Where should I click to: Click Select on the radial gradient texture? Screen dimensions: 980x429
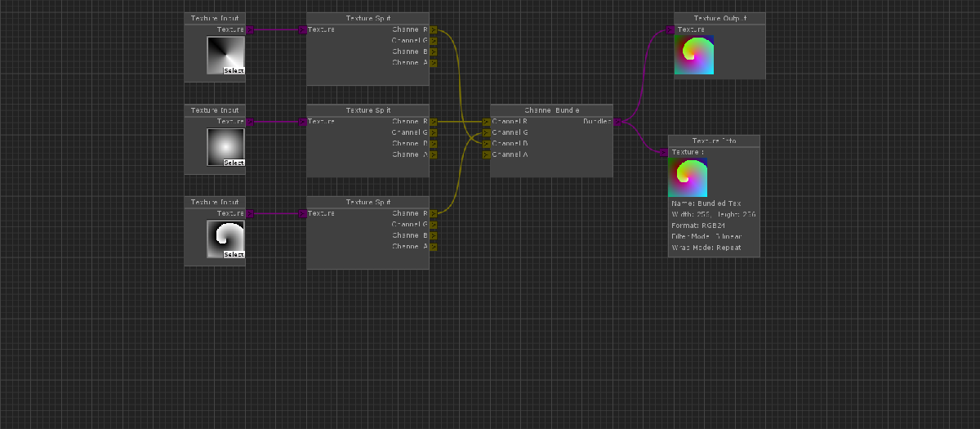tap(234, 163)
